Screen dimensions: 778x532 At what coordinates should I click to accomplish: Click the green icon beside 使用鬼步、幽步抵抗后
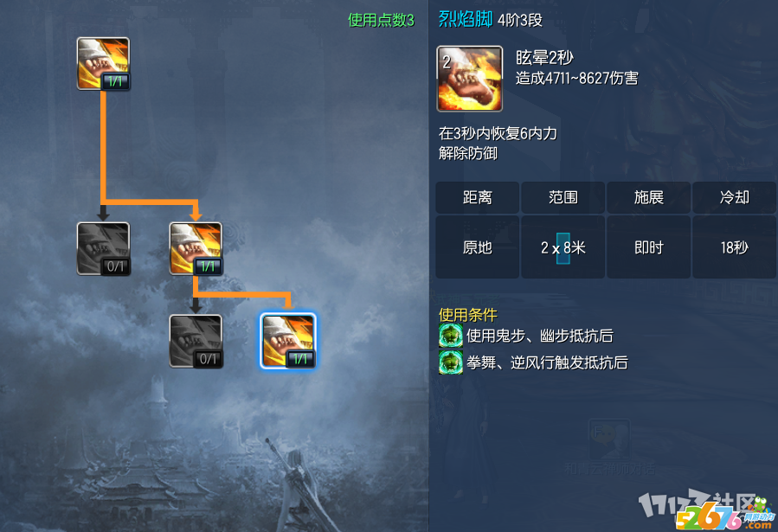coord(451,336)
